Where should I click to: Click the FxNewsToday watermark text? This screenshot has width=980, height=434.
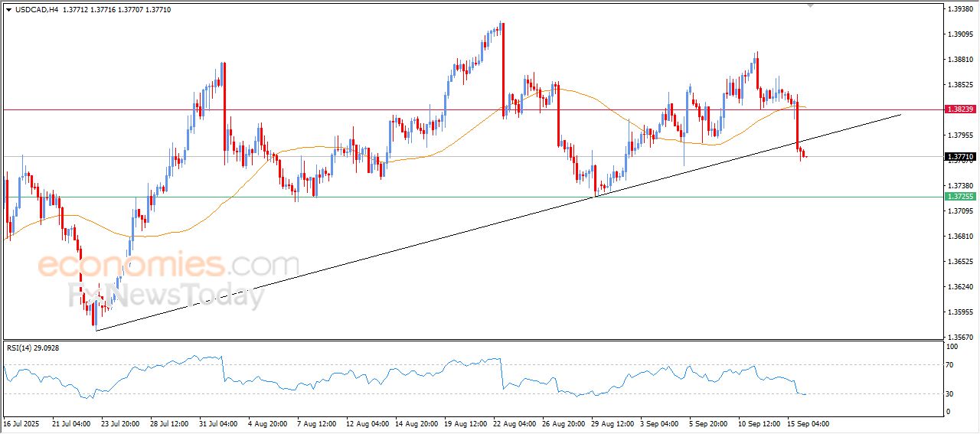coord(167,295)
